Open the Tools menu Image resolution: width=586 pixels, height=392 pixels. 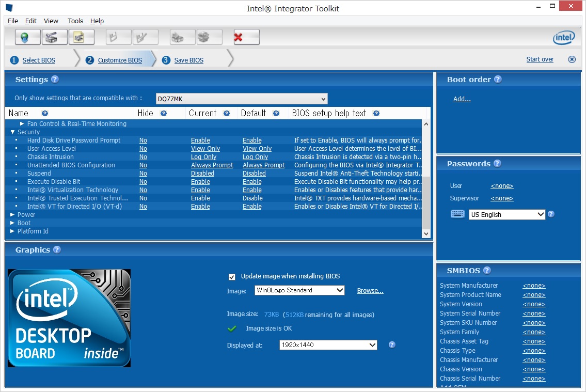click(75, 21)
